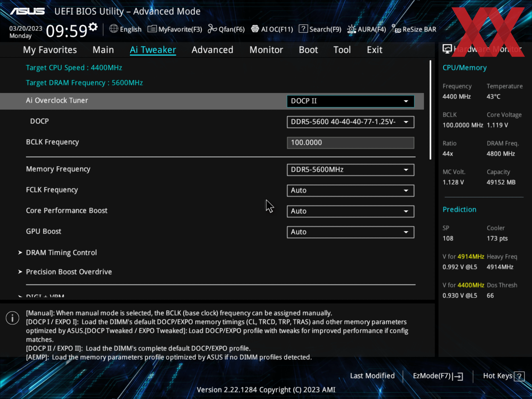Click the 09:59 clock display
This screenshot has width=532, height=399.
pyautogui.click(x=66, y=31)
